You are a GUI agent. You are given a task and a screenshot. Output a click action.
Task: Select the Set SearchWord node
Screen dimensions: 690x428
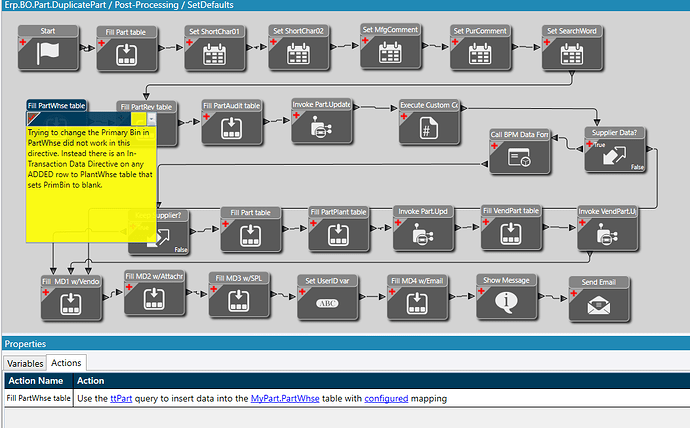point(572,48)
